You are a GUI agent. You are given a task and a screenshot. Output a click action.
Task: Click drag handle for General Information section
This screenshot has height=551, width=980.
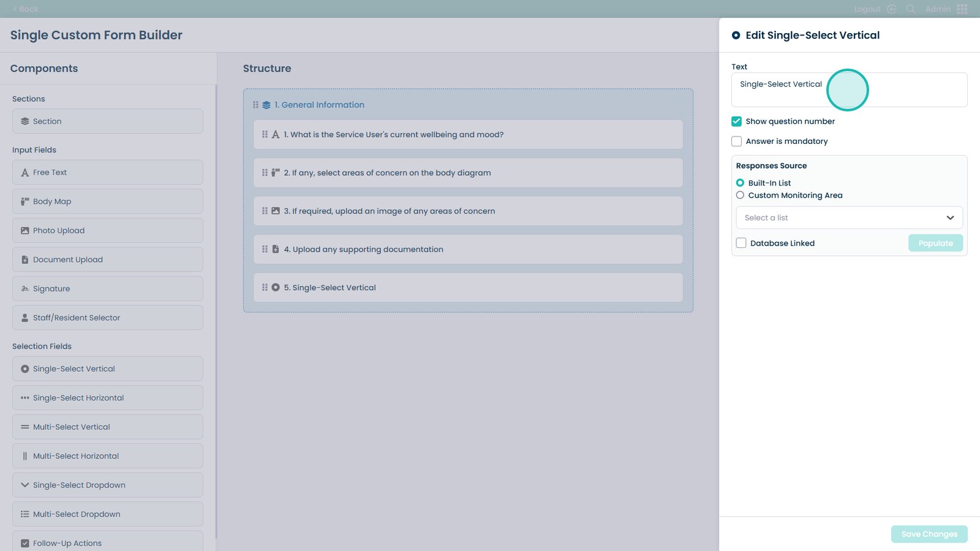[255, 105]
